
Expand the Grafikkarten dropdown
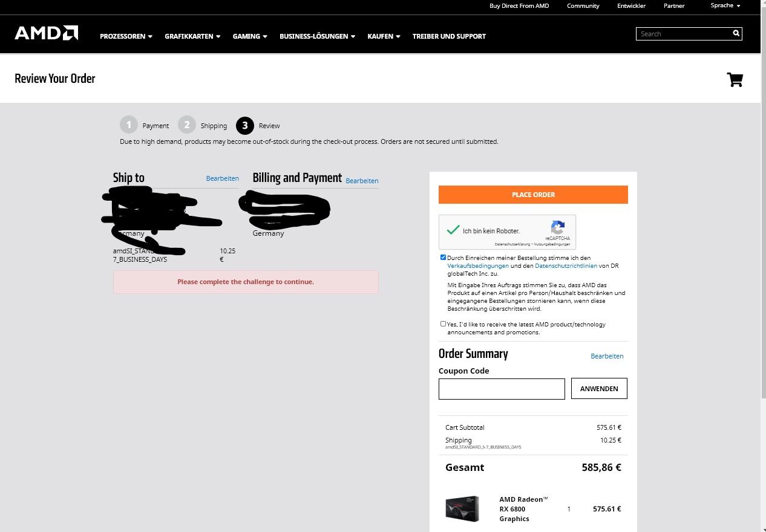192,36
